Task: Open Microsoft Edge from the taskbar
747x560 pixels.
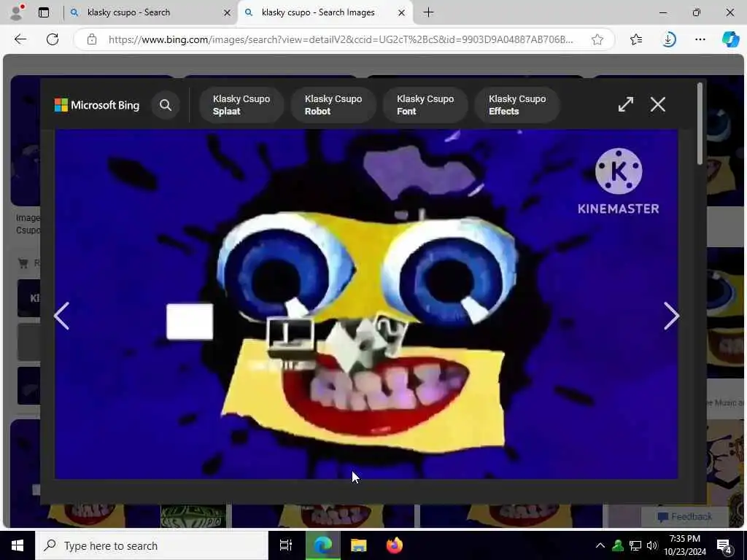Action: 322,545
